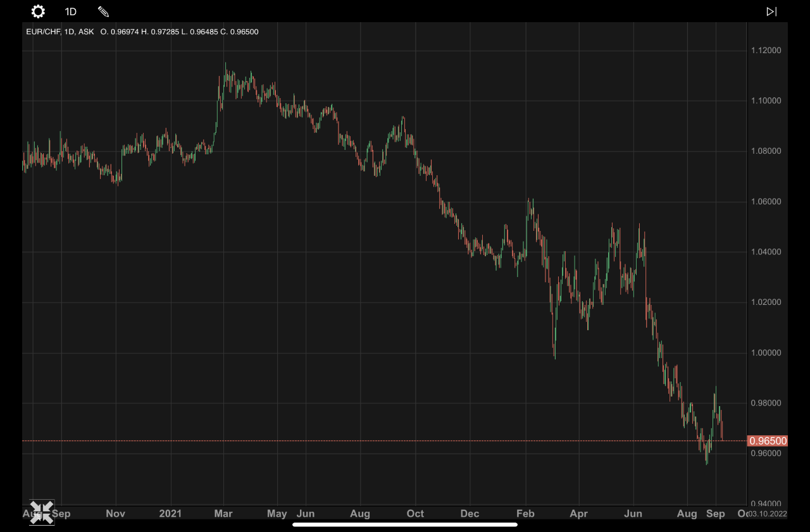This screenshot has width=810, height=532.
Task: Tap the white home indicator bar
Action: (x=405, y=524)
